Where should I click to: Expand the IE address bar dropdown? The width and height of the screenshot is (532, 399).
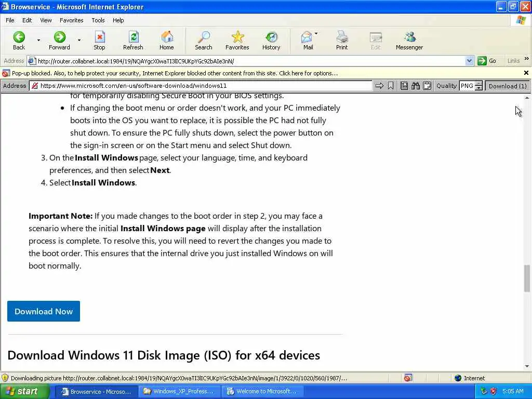469,61
